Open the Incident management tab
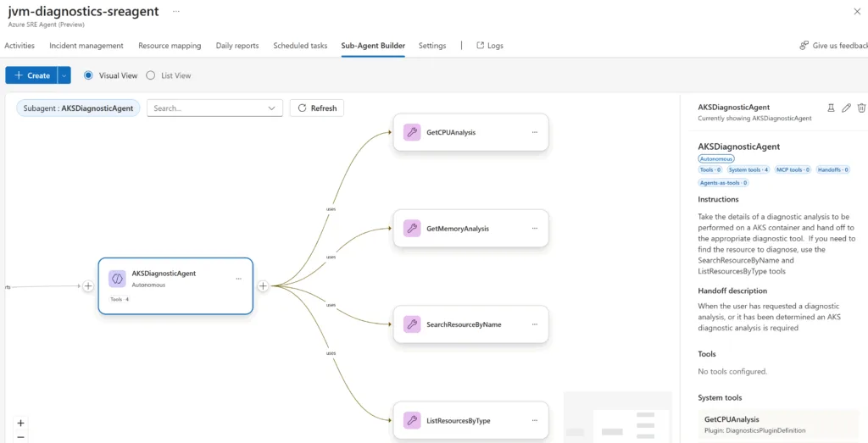This screenshot has height=443, width=868. tap(86, 46)
